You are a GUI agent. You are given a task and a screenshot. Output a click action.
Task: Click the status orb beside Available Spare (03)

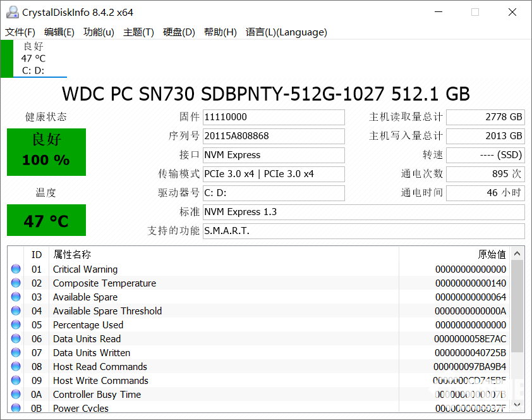coord(16,297)
